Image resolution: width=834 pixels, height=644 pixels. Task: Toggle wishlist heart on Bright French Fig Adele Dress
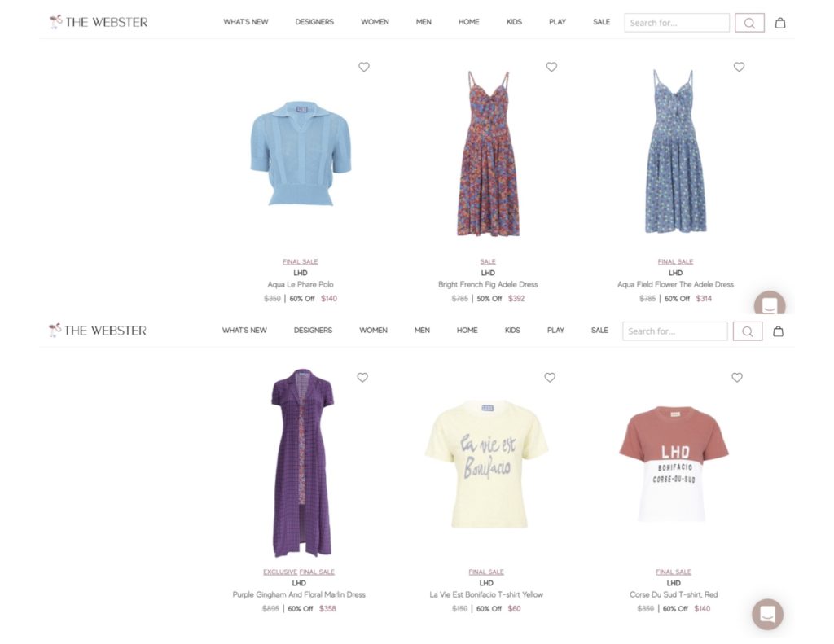coord(551,67)
